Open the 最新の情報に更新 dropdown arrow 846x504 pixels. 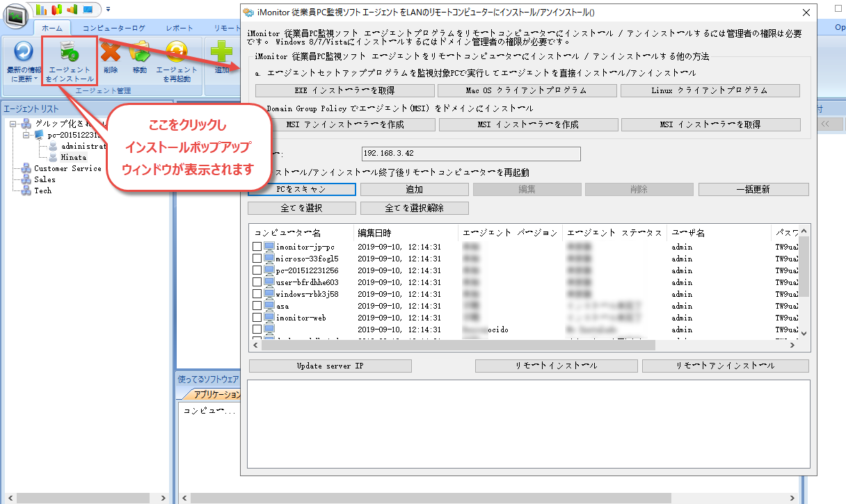(35, 79)
